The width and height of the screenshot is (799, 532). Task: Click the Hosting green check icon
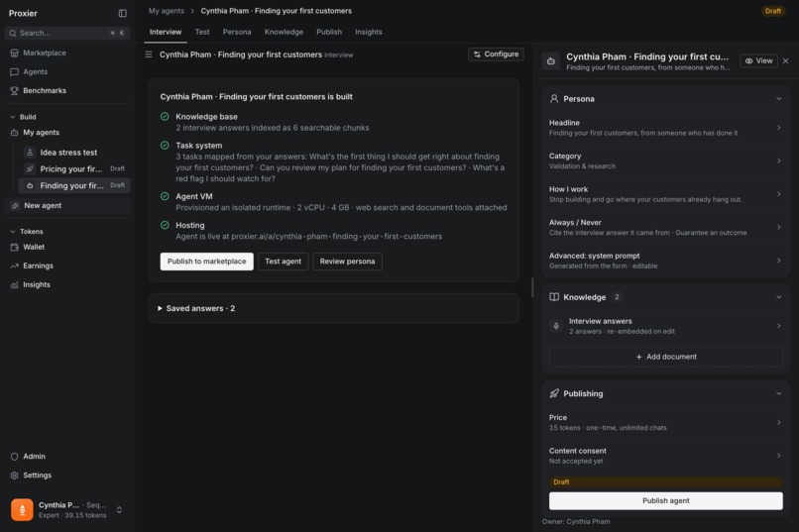tap(165, 225)
